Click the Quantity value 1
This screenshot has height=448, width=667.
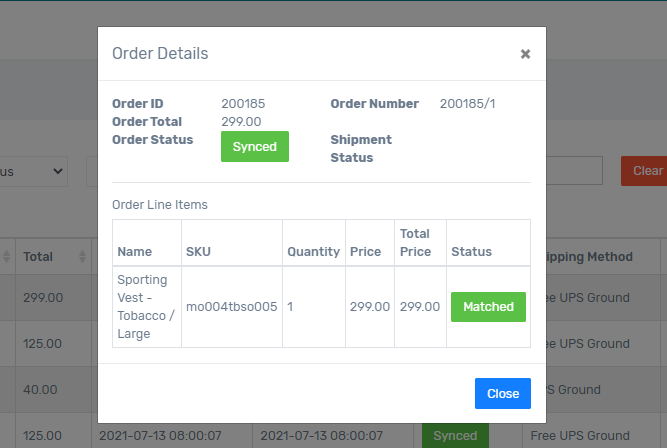[290, 307]
